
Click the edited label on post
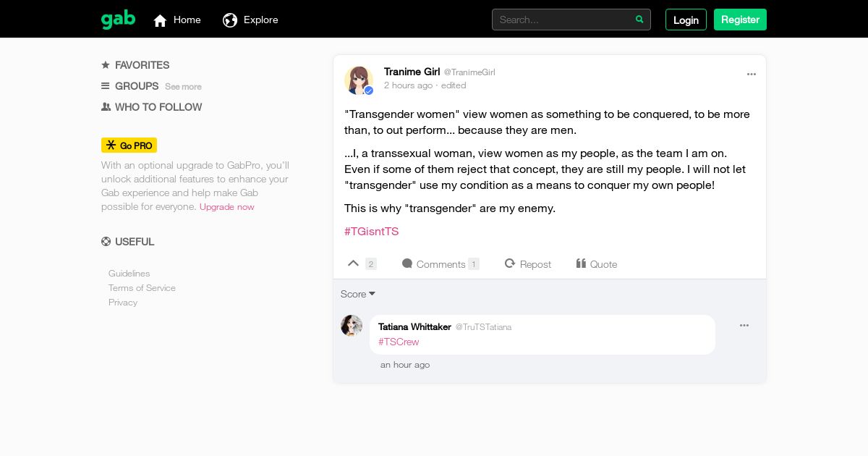pos(454,85)
